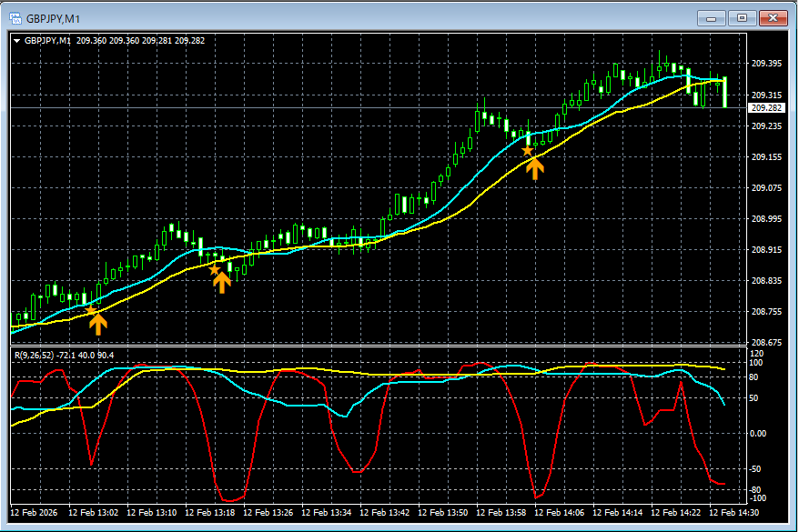Click the 208.755 price scale label
This screenshot has width=799, height=532.
click(766, 312)
